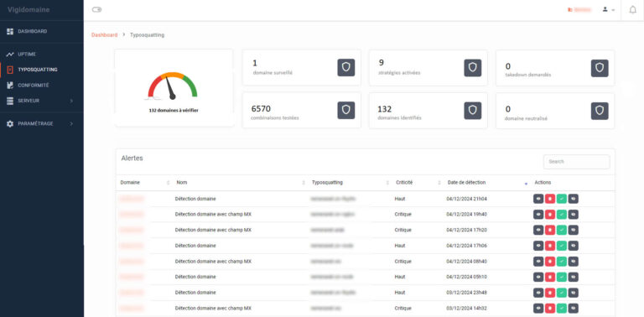Image resolution: width=644 pixels, height=317 pixels.
Task: Hide the 17h06 alert via last eye button
Action: click(573, 246)
